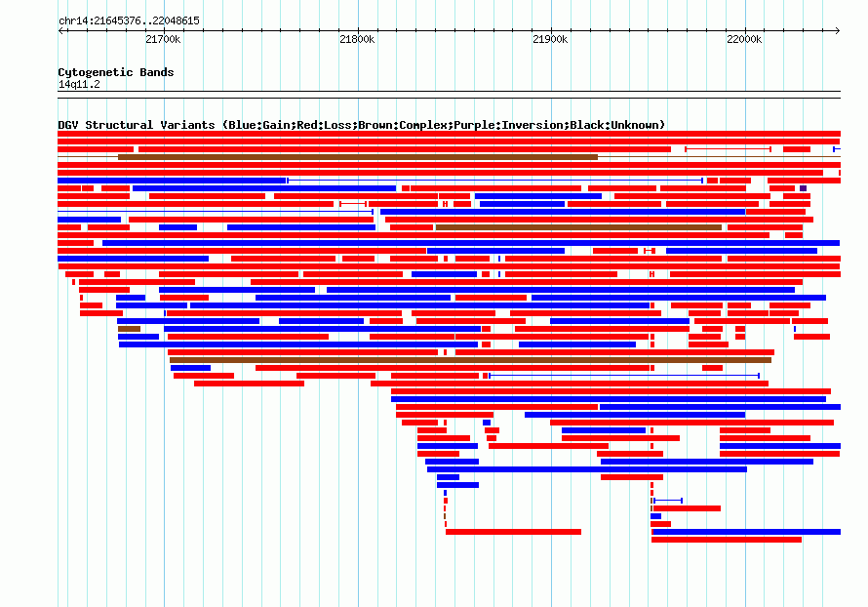Click the bottom-most red loss variant bar

727,540
